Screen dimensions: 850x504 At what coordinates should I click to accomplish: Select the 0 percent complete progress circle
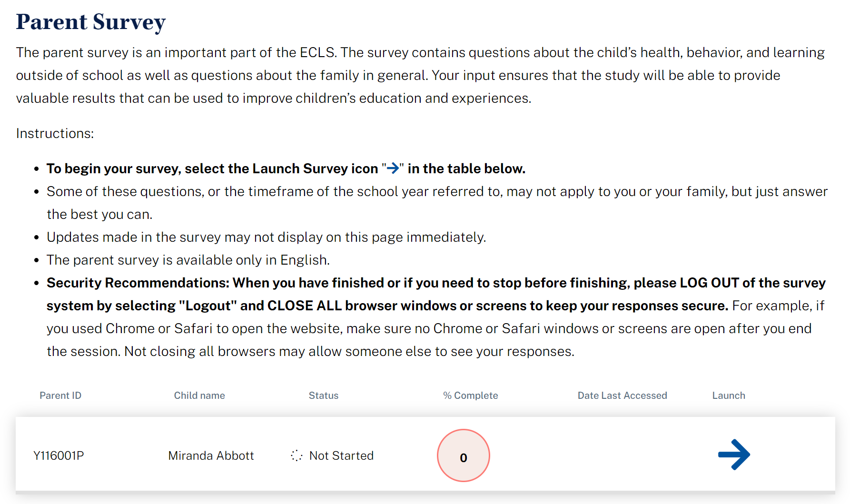coord(463,455)
